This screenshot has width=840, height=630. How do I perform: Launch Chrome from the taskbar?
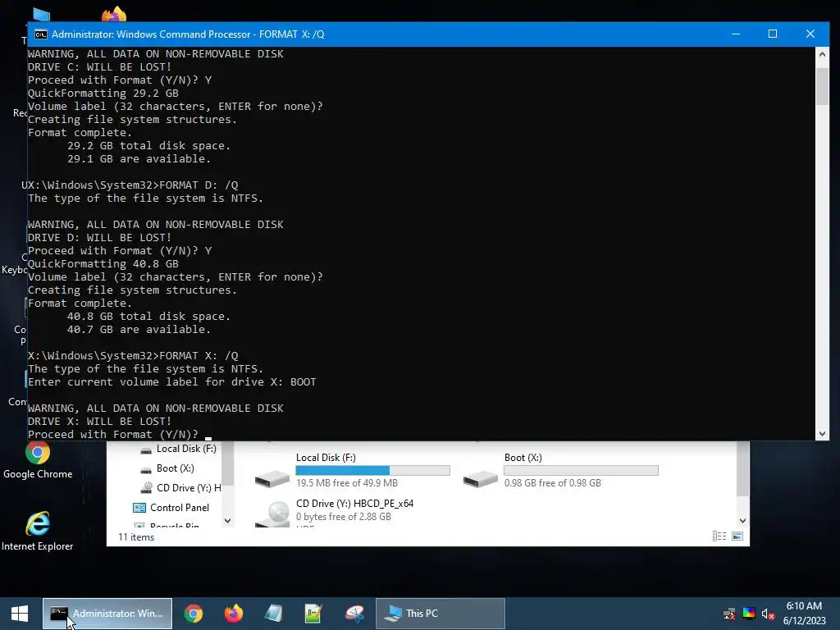[194, 614]
